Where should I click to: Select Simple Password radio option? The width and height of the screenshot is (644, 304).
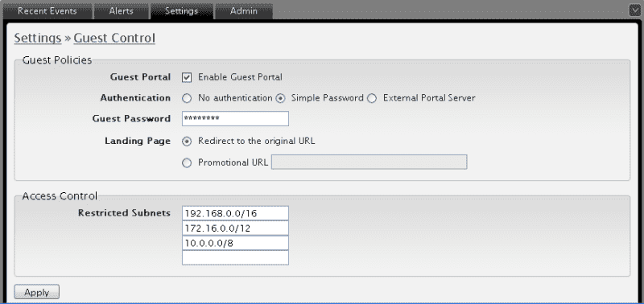(280, 98)
